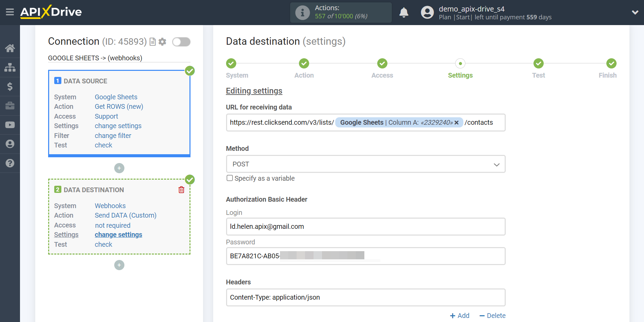Open billing dollar icon
The height and width of the screenshot is (322, 644).
tap(10, 86)
